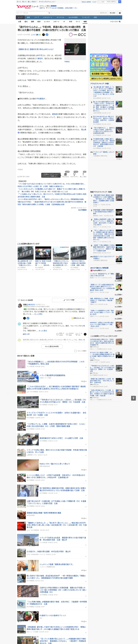Click blue web search button in top bar

point(120,2)
